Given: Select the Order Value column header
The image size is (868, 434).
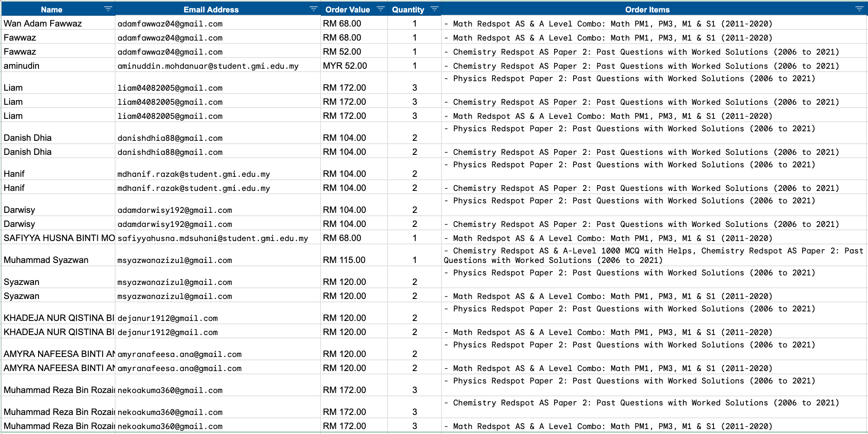Looking at the screenshot, I should [347, 10].
